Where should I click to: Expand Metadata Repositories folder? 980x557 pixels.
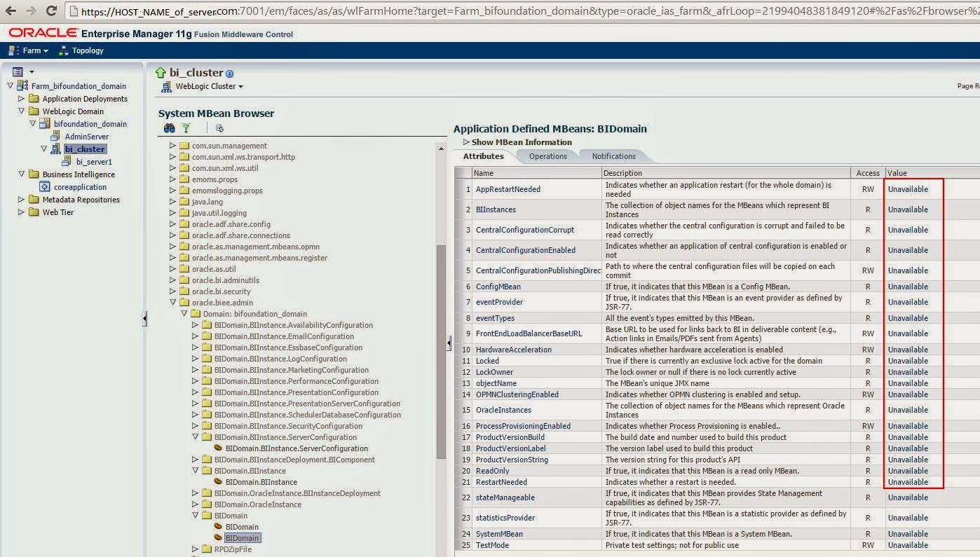[x=21, y=200]
